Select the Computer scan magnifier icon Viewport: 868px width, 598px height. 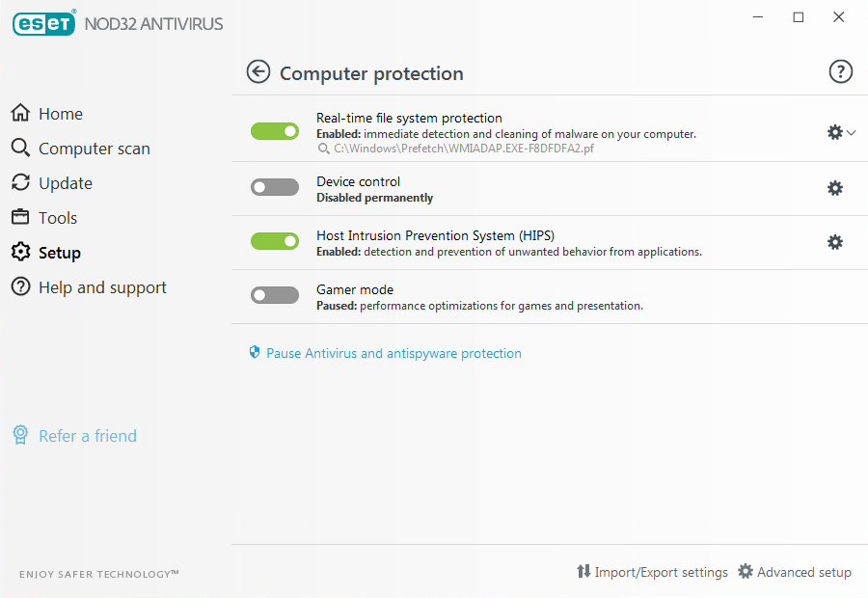coord(20,148)
